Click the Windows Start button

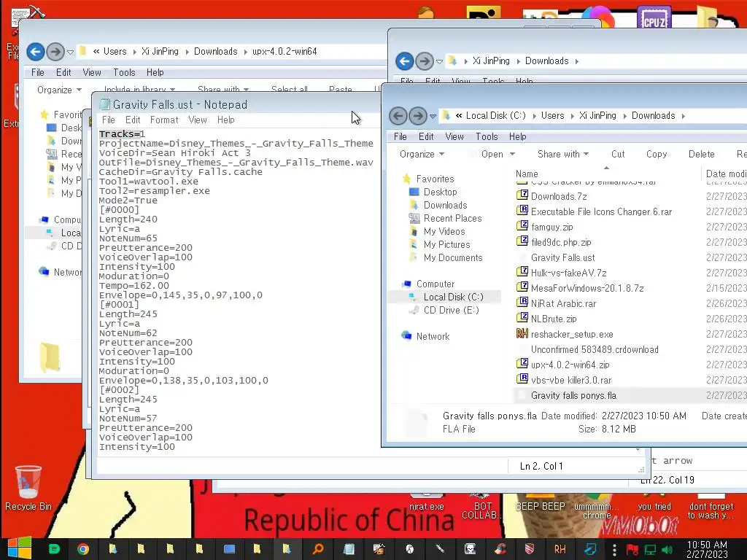20,548
